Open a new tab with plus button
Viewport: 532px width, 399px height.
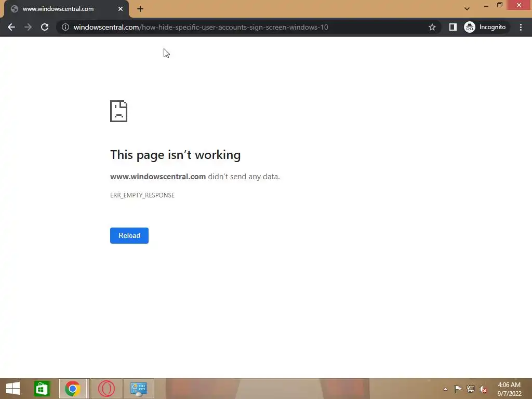click(140, 9)
